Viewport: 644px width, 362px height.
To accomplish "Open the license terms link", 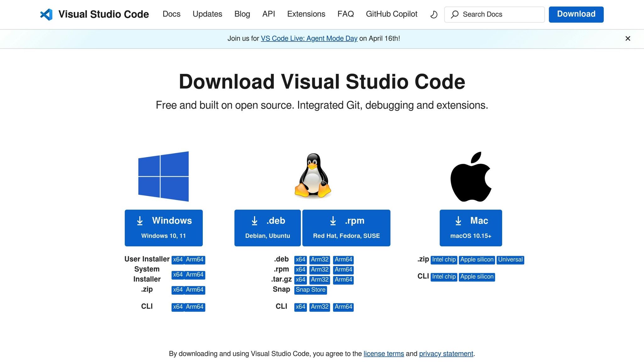I will click(384, 354).
